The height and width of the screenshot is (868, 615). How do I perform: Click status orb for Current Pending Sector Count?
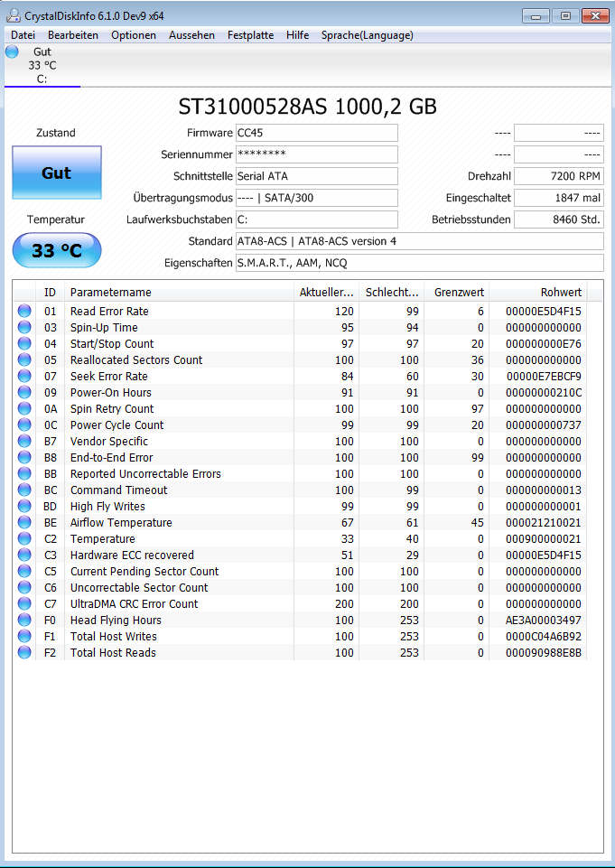click(24, 571)
